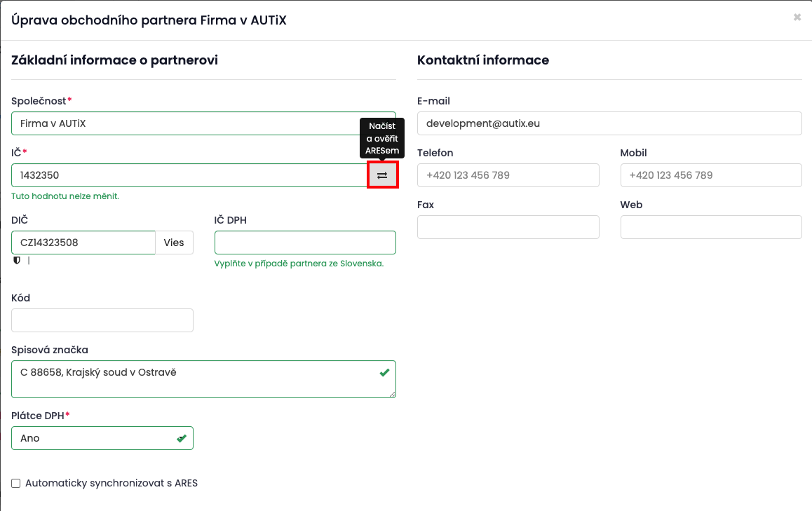Edit the Spisová značka text area

[196, 379]
